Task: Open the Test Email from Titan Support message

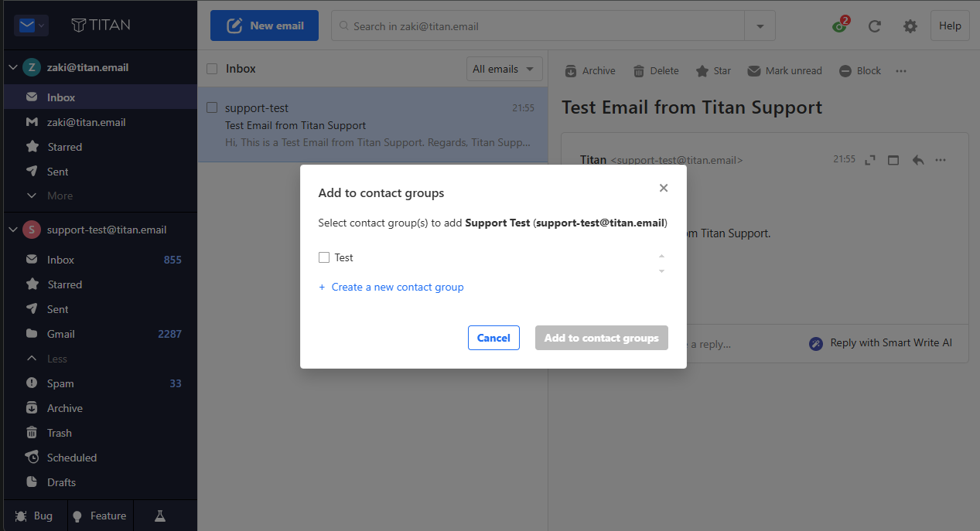Action: (373, 124)
